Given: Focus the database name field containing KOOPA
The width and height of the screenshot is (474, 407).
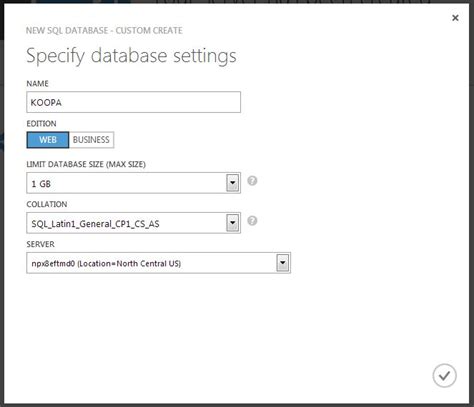Looking at the screenshot, I should (133, 102).
